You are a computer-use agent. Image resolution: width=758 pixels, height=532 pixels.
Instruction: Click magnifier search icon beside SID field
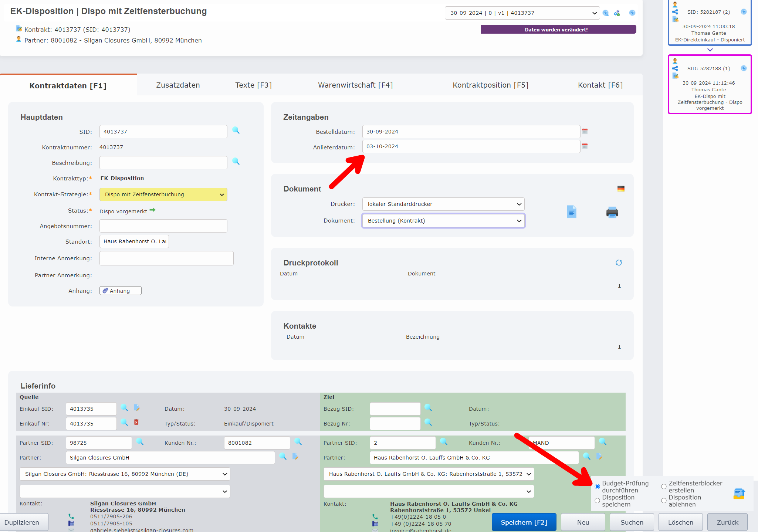pyautogui.click(x=236, y=131)
